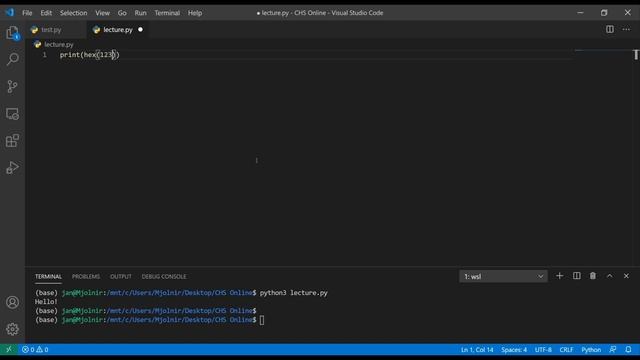
Task: Open the Terminal menu
Action: click(167, 13)
